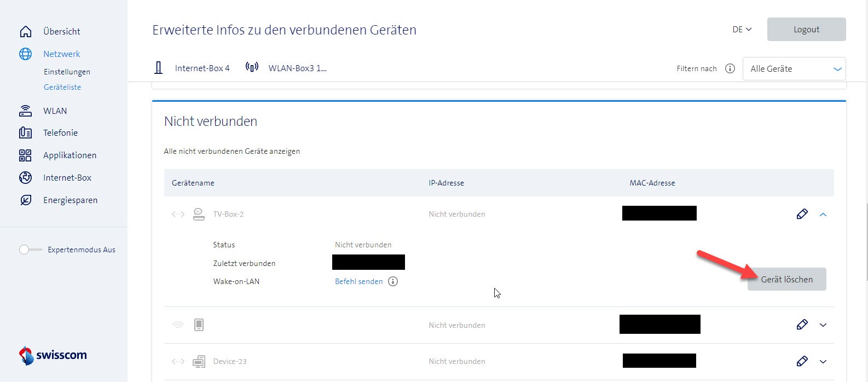Edit TV-Box-2 with pencil icon
Image resolution: width=868 pixels, height=382 pixels.
tap(802, 214)
